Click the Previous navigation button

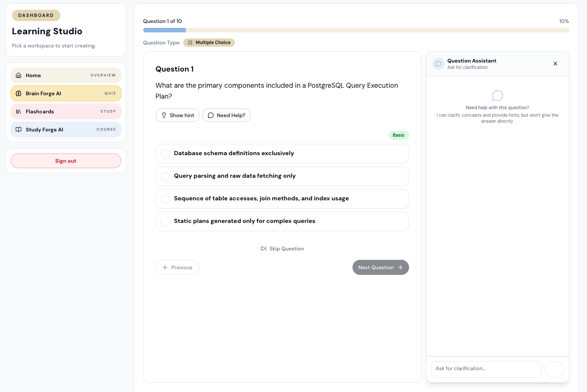[177, 267]
